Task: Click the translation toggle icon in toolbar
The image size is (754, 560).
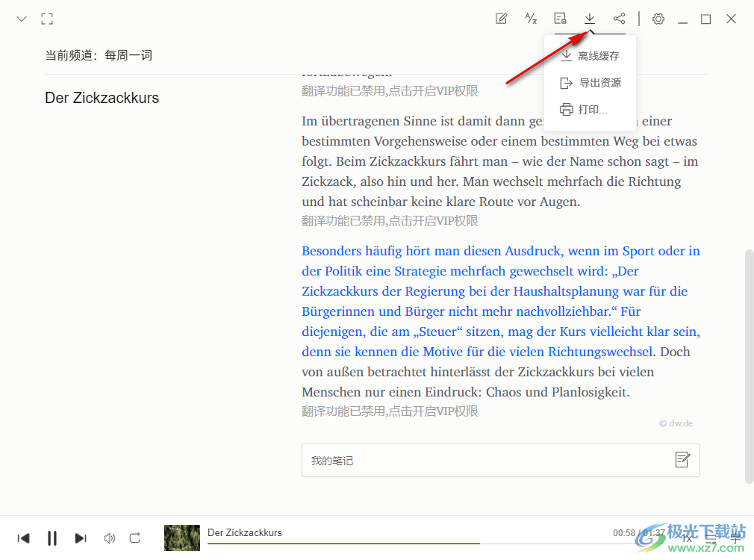Action: tap(531, 19)
